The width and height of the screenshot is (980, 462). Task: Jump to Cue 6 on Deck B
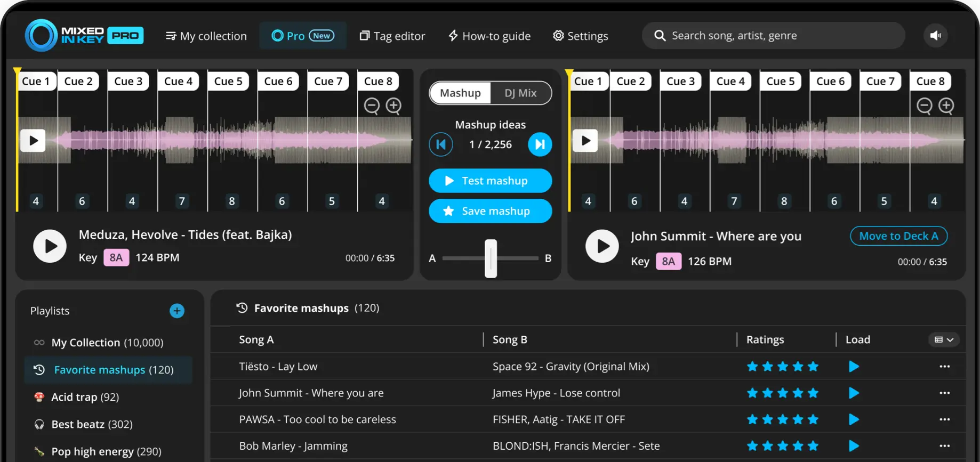click(831, 81)
